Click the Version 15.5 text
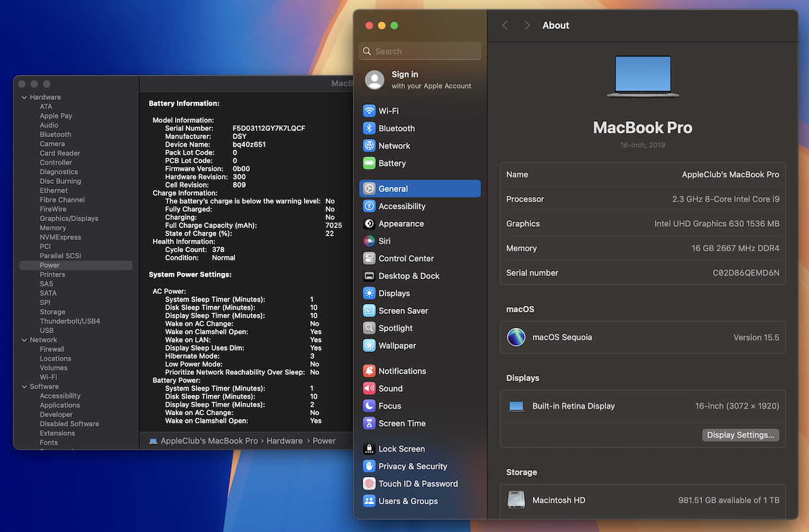The height and width of the screenshot is (532, 809). 757,337
